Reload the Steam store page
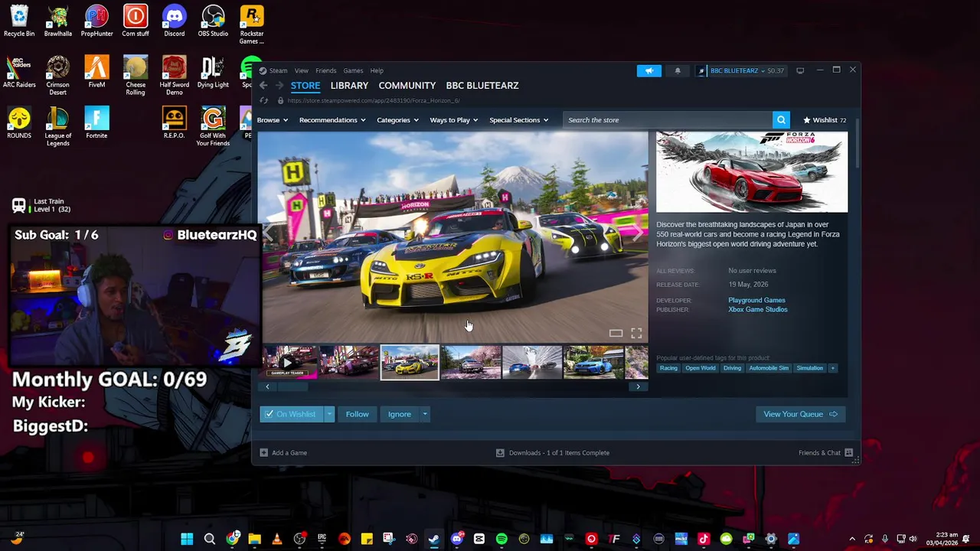The width and height of the screenshot is (980, 551). pyautogui.click(x=263, y=100)
